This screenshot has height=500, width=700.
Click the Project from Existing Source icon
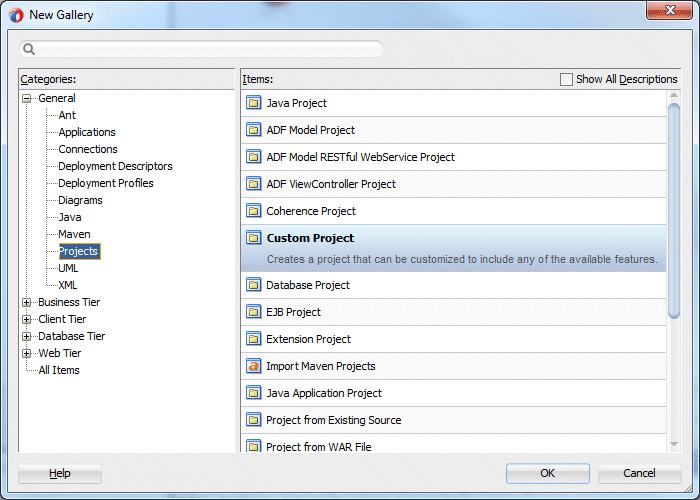(254, 420)
